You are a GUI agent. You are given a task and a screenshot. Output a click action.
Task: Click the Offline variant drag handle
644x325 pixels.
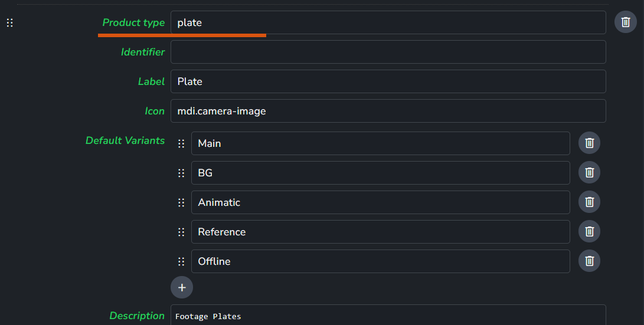pyautogui.click(x=181, y=261)
